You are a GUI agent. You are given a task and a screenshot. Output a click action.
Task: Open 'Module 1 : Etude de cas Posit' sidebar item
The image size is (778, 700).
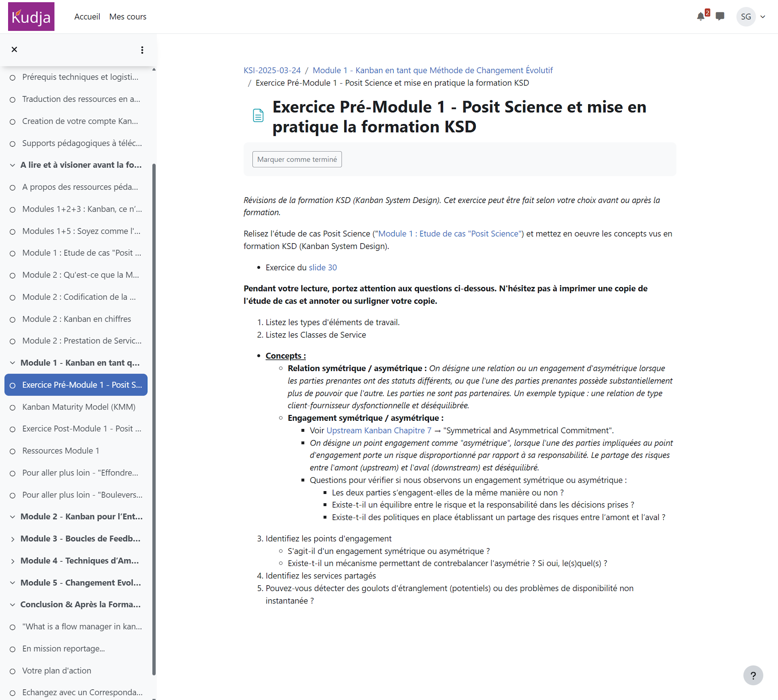point(82,253)
